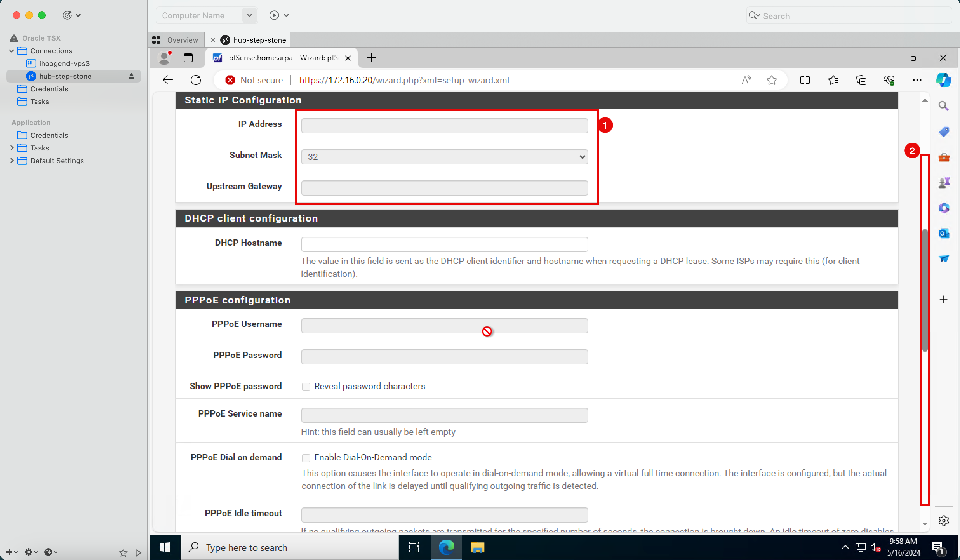The image size is (960, 560).
Task: Click the pfSense wizard browser tab
Action: click(x=277, y=57)
